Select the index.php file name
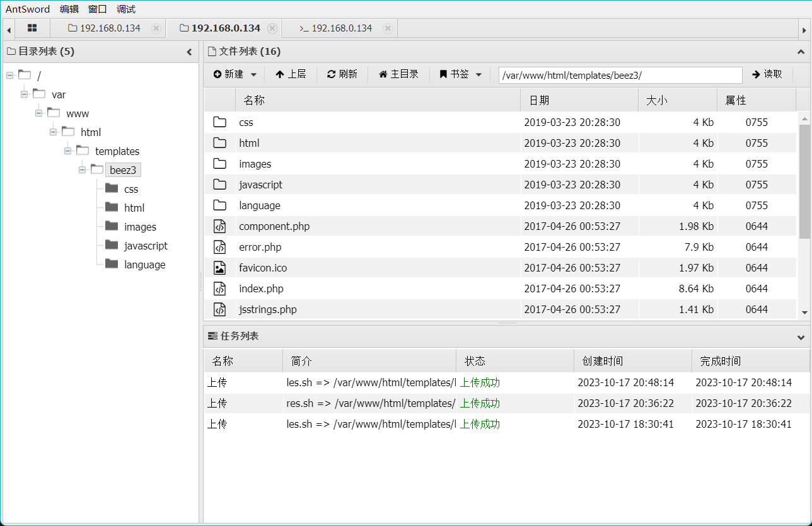This screenshot has width=812, height=526. click(x=261, y=289)
